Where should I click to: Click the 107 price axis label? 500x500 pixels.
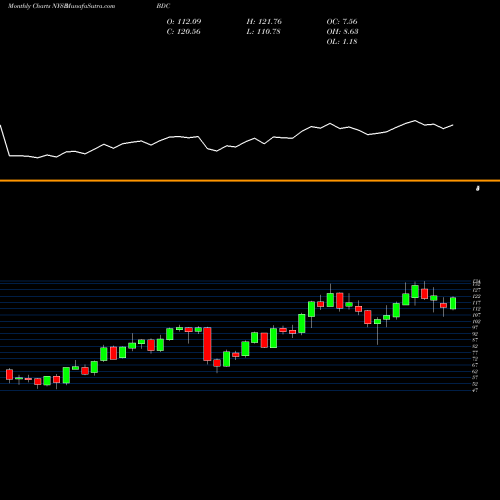click(x=477, y=315)
